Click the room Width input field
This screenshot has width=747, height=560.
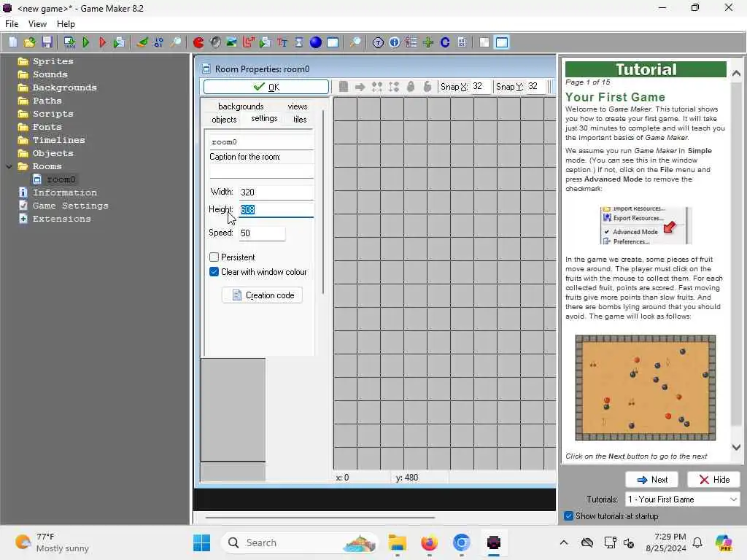pos(276,192)
